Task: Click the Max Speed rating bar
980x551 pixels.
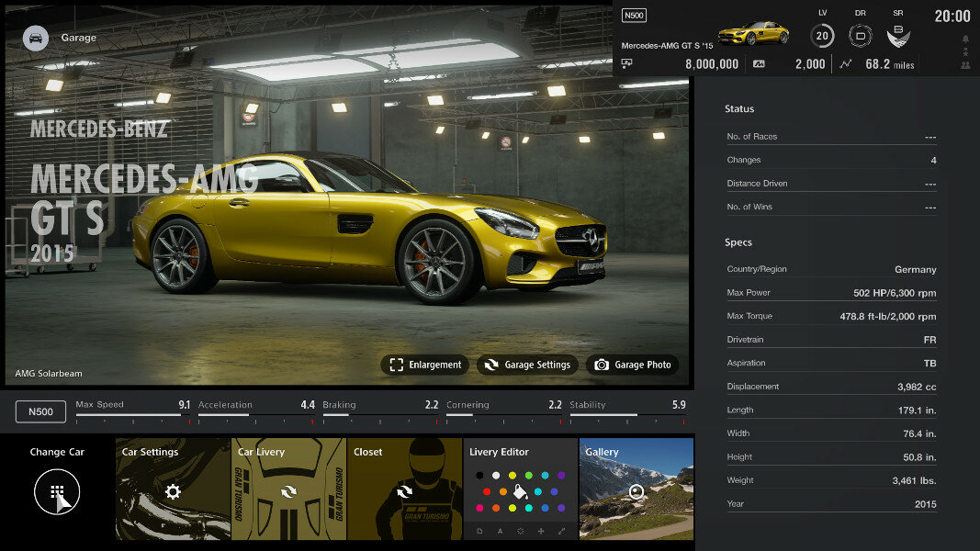Action: point(133,416)
